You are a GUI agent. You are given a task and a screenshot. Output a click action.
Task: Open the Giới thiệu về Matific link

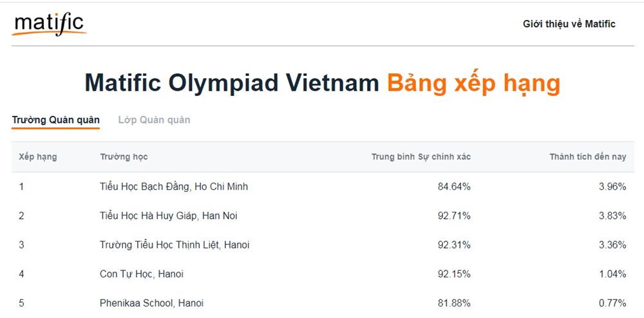569,24
